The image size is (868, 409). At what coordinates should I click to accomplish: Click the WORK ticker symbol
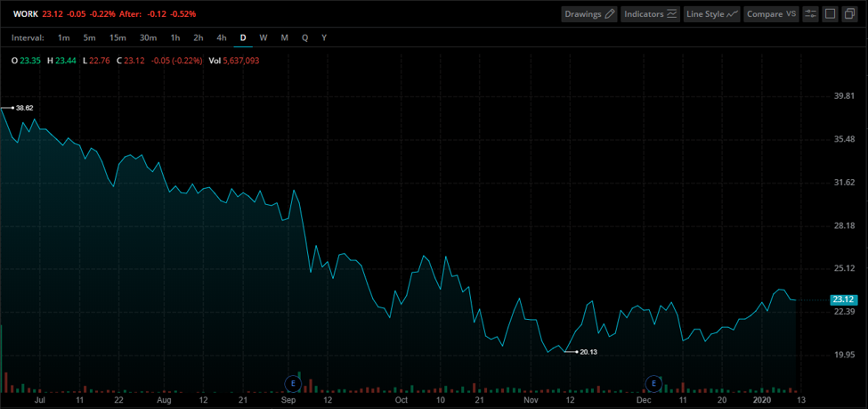pyautogui.click(x=26, y=13)
